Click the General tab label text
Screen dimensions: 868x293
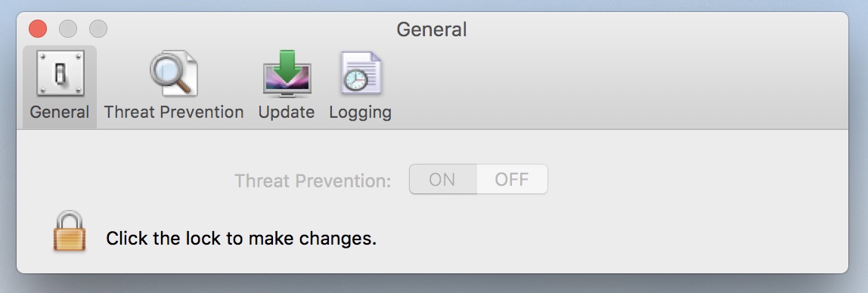(59, 113)
